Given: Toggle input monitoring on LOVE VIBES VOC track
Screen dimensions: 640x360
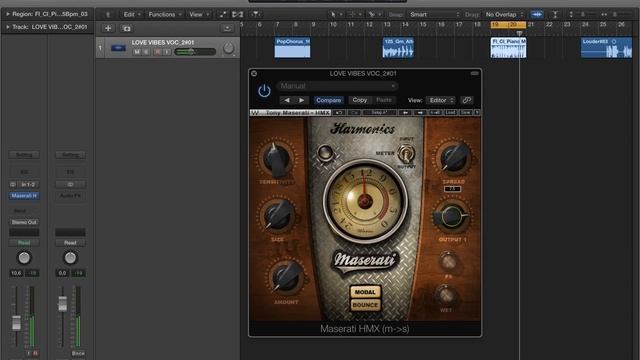Looking at the screenshot, I should (x=167, y=52).
